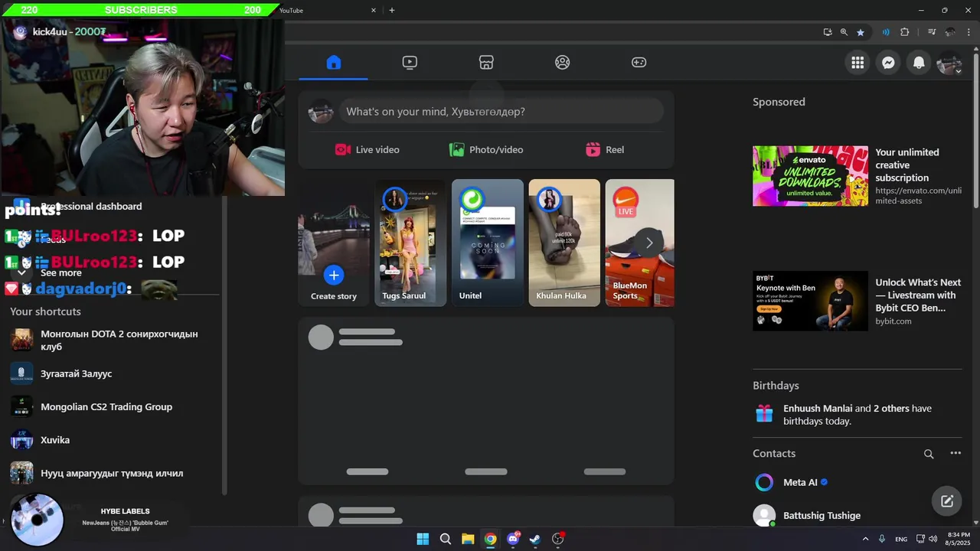The height and width of the screenshot is (551, 980).
Task: Open Khulan Hulka's story
Action: point(564,243)
